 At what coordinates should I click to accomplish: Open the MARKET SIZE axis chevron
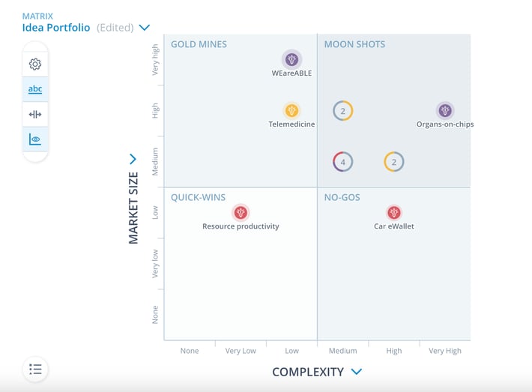point(133,159)
